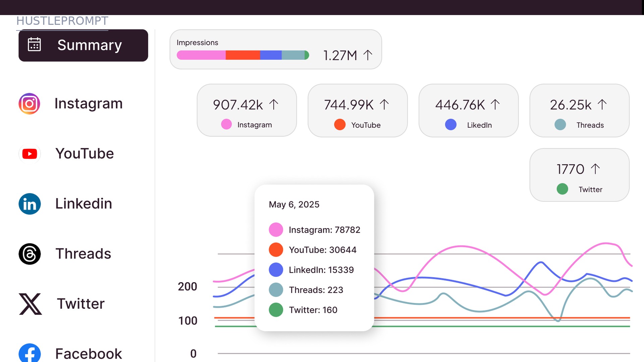Select the YouTube sidebar label
The height and width of the screenshot is (362, 644).
click(x=85, y=154)
